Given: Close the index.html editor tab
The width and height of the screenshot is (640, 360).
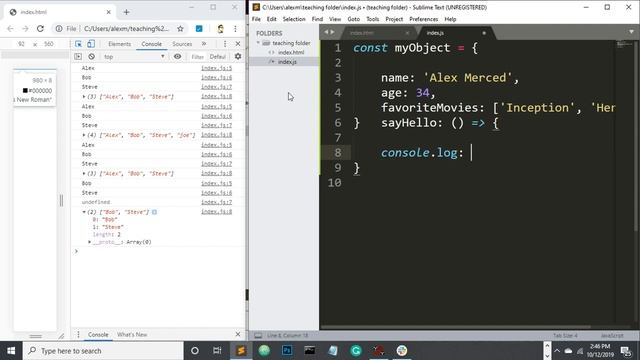Looking at the screenshot, I should pos(407,33).
